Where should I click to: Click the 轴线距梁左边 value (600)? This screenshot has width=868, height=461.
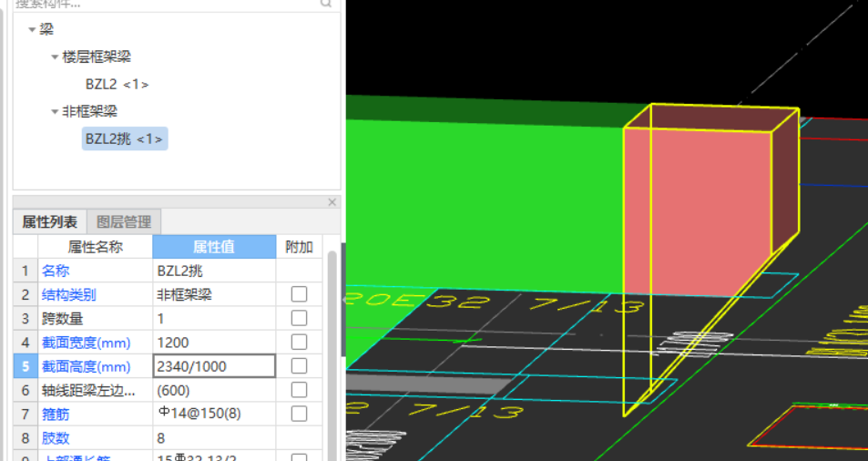(x=214, y=391)
